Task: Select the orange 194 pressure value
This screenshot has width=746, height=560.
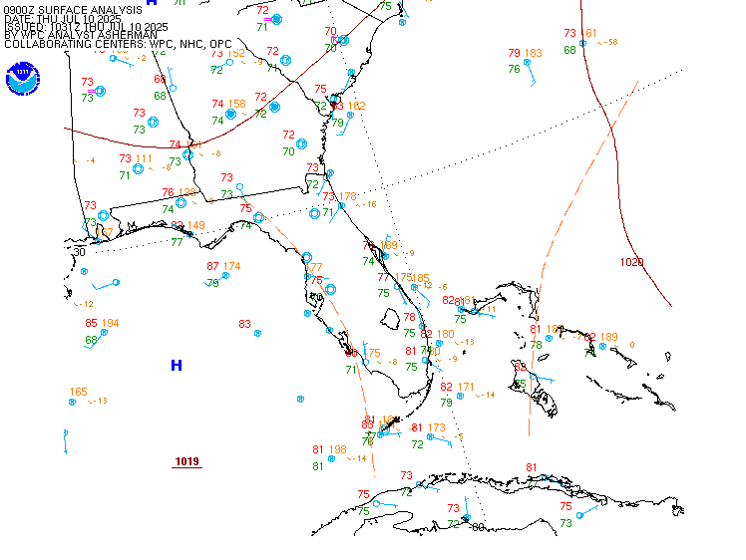Action: click(x=110, y=323)
